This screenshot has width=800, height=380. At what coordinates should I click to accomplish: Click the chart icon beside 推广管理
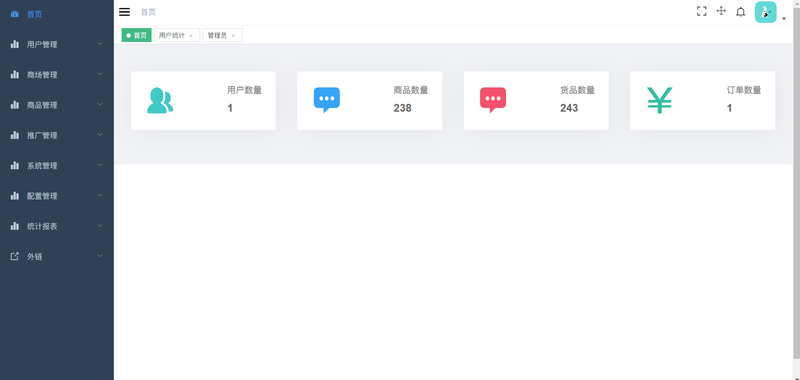(x=15, y=135)
